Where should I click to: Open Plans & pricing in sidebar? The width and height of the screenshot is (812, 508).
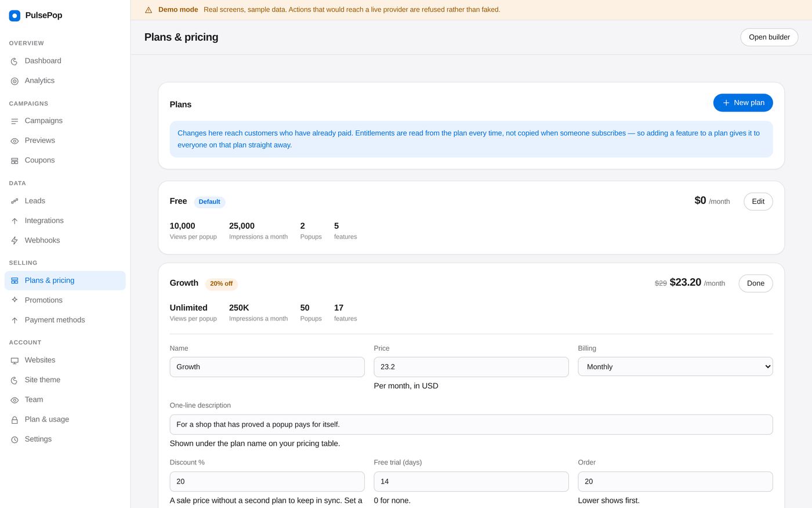click(x=65, y=280)
